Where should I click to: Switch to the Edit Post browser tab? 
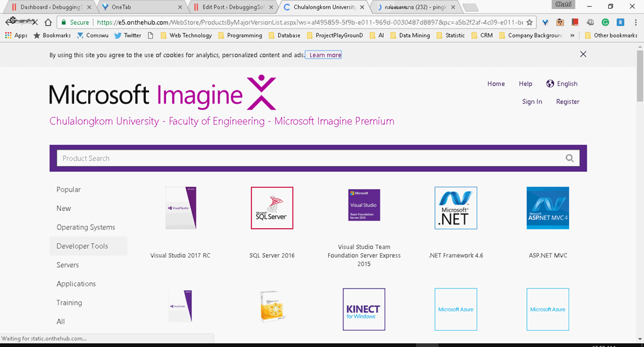click(233, 7)
